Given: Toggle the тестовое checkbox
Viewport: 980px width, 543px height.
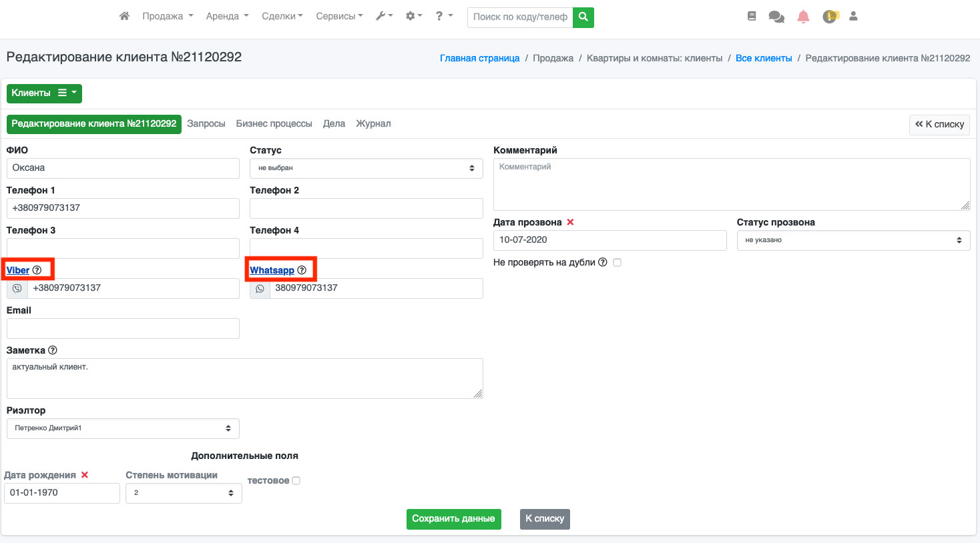Looking at the screenshot, I should pos(296,480).
